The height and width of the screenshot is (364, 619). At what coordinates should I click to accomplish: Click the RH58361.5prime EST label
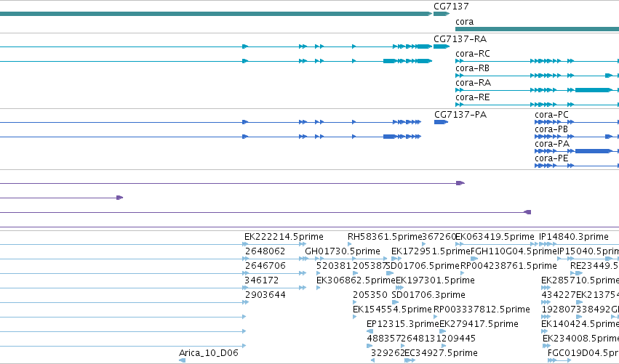click(385, 237)
